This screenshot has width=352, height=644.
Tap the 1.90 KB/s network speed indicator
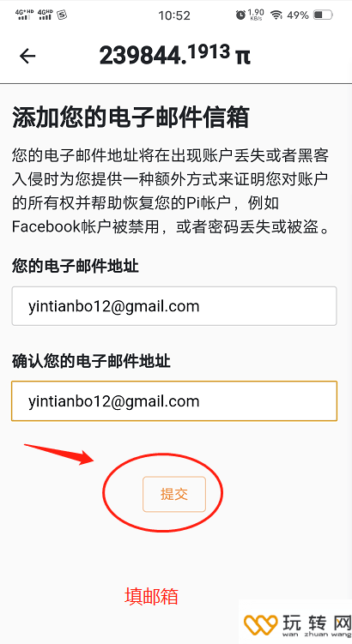pos(256,15)
